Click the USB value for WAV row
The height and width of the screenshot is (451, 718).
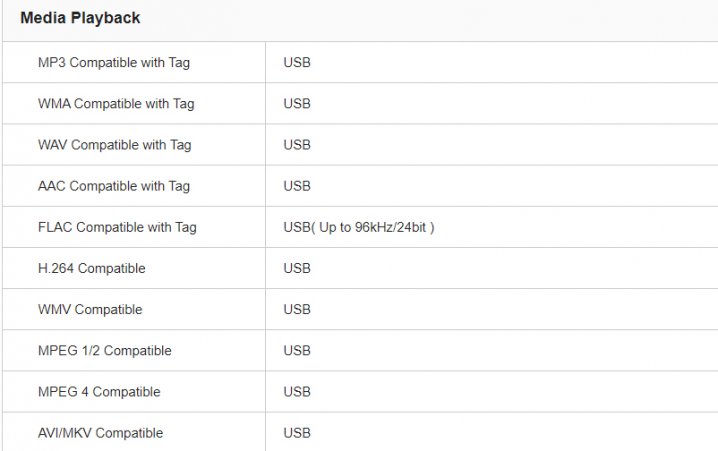point(297,145)
